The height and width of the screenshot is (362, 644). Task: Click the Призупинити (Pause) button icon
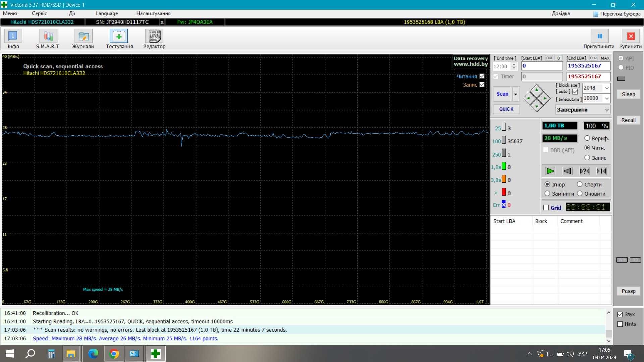pyautogui.click(x=600, y=36)
